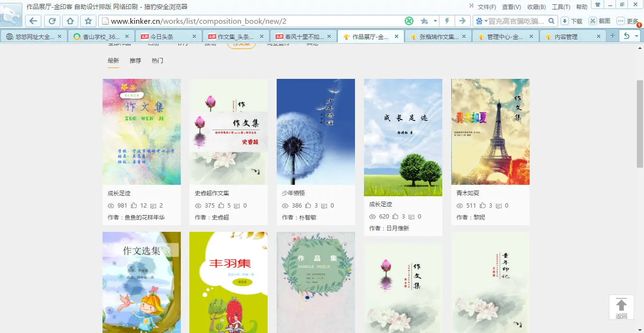Expand the closed-tabs list arrow beside undo
The height and width of the screenshot is (333, 644).
click(x=636, y=36)
